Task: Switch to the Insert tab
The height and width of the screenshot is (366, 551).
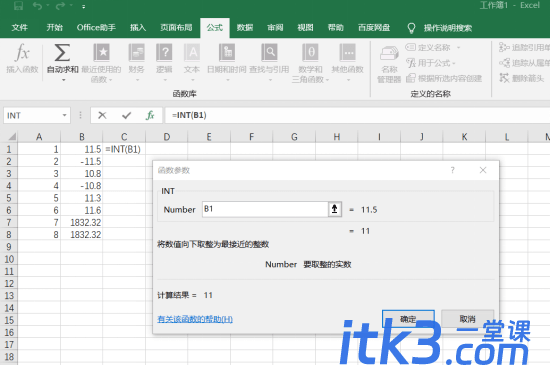Action: 138,28
